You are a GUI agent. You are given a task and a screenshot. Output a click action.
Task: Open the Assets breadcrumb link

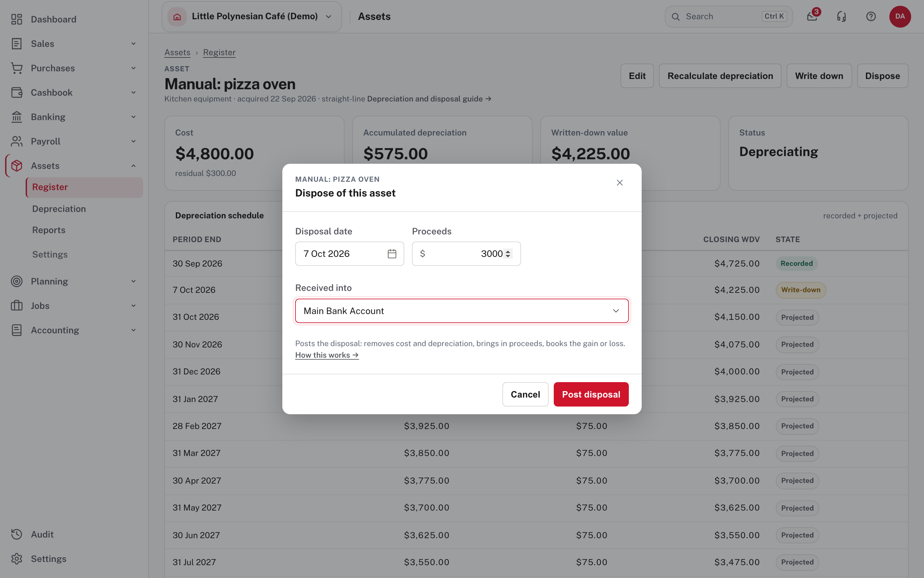click(177, 52)
